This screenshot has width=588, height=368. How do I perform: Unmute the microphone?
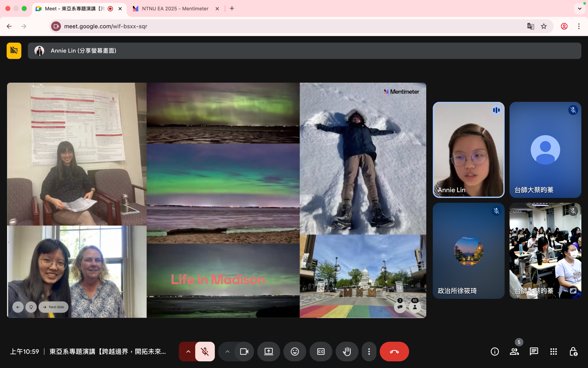tap(205, 352)
